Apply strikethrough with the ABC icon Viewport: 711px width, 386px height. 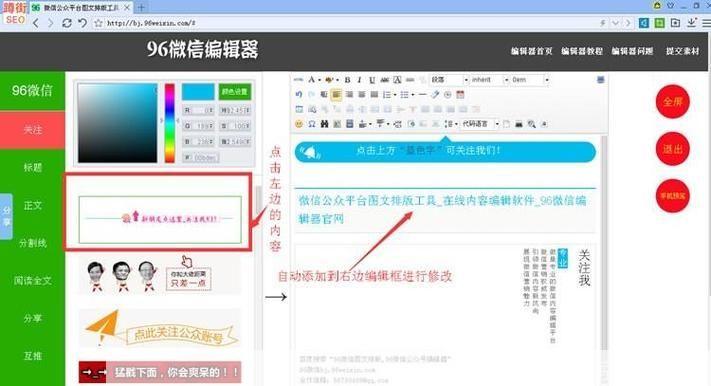click(x=385, y=80)
